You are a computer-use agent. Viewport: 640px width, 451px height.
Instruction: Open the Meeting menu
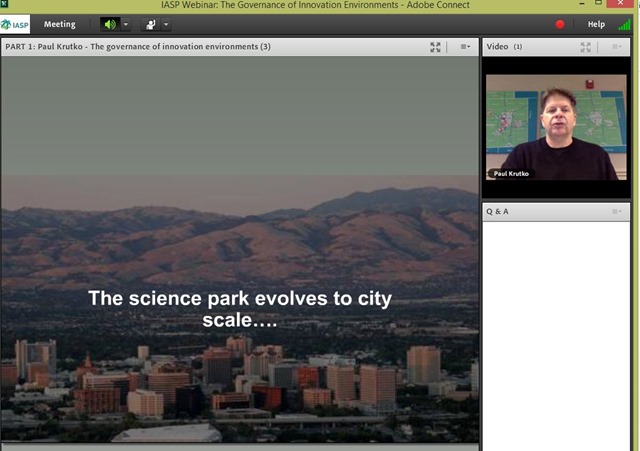60,24
